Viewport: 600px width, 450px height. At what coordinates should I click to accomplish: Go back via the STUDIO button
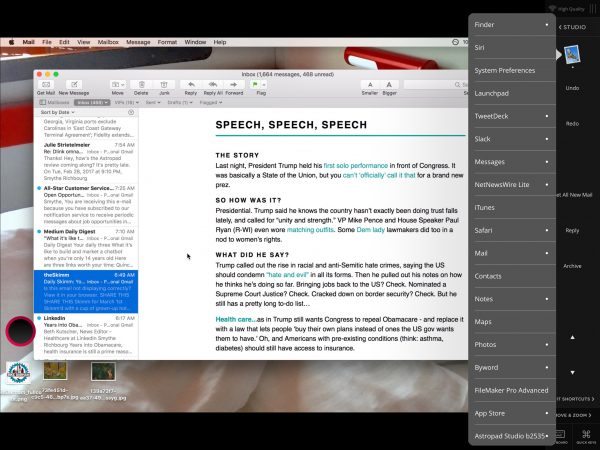pos(572,27)
